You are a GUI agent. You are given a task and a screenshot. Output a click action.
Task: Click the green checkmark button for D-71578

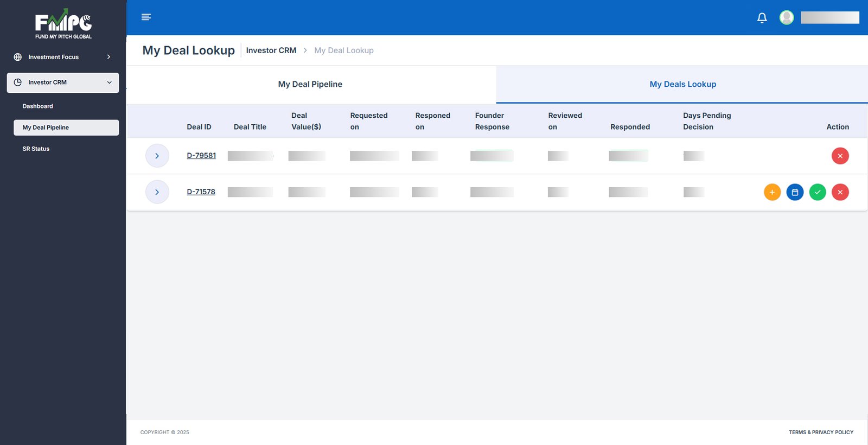tap(818, 192)
